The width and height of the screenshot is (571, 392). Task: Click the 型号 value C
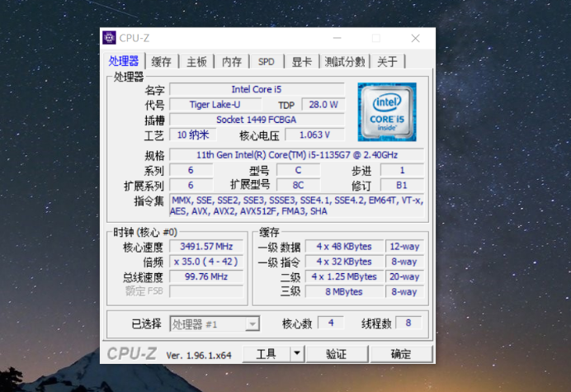(x=298, y=170)
